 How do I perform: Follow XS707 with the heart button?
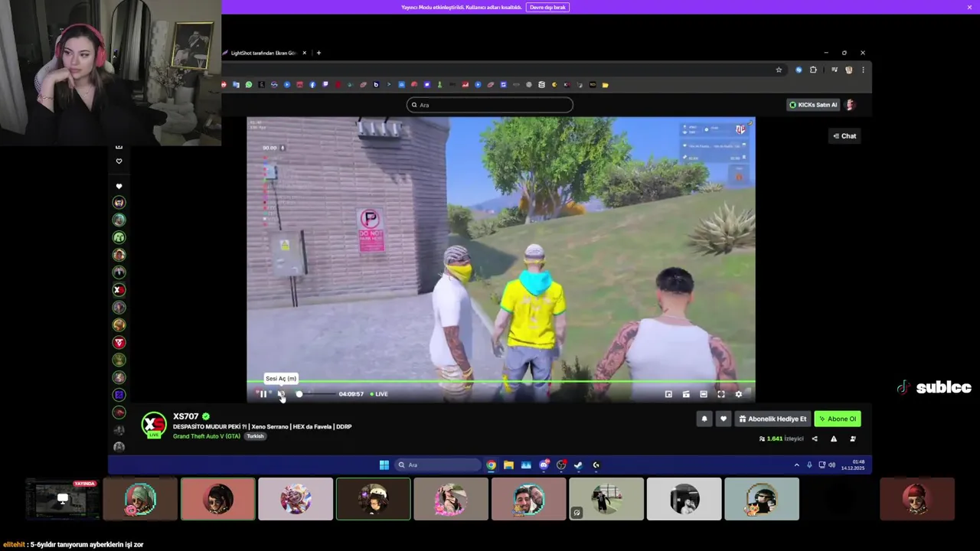(724, 419)
